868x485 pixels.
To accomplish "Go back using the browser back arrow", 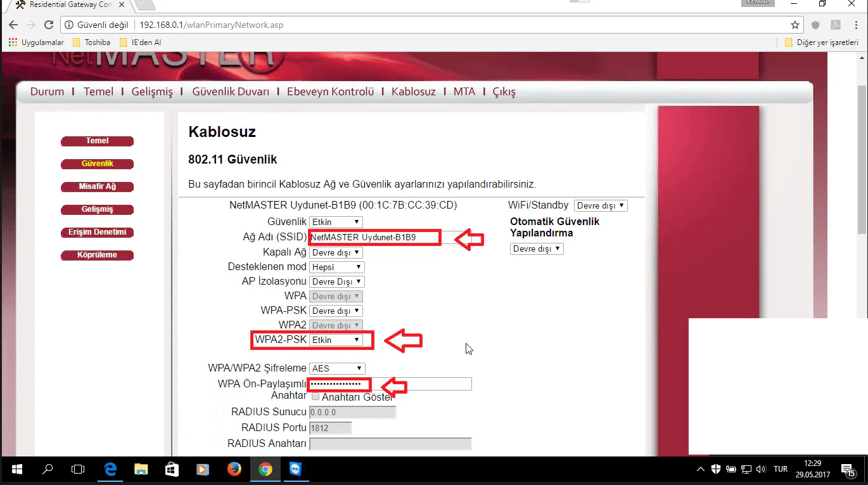I will (x=13, y=25).
